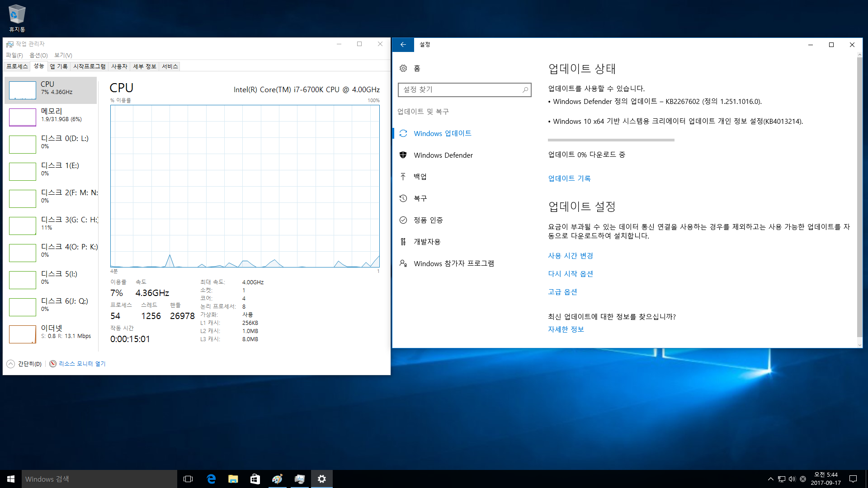Open Windows 참가자 프로그램 person icon

pos(403,263)
